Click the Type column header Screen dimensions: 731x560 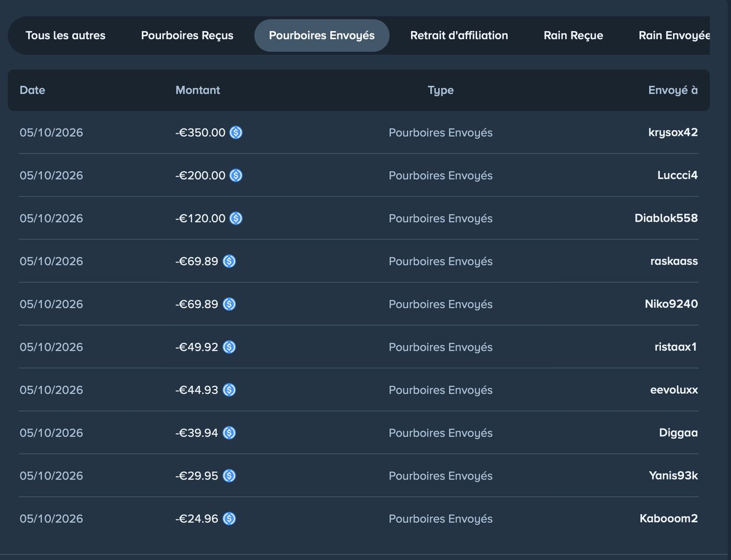pyautogui.click(x=440, y=90)
